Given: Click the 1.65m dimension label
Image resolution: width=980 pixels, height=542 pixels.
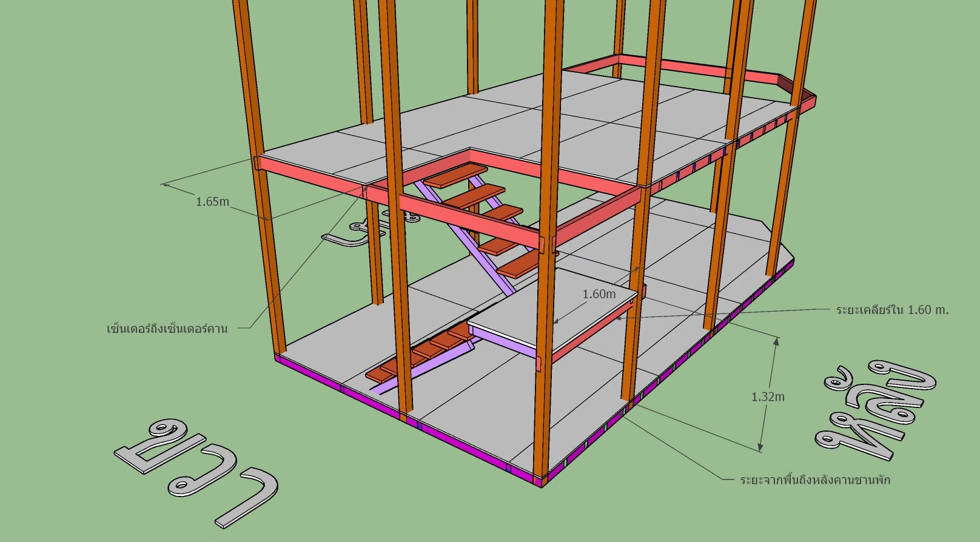Looking at the screenshot, I should click(212, 202).
